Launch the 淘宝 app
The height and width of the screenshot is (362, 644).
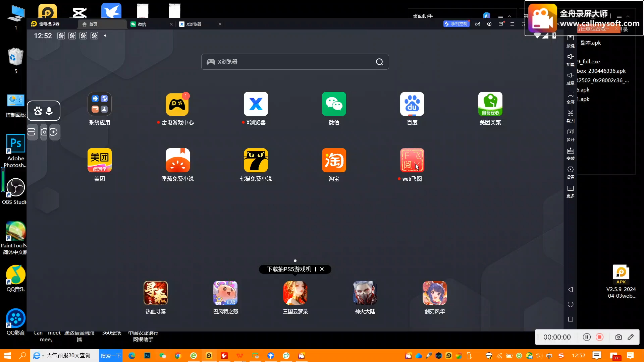(x=334, y=160)
